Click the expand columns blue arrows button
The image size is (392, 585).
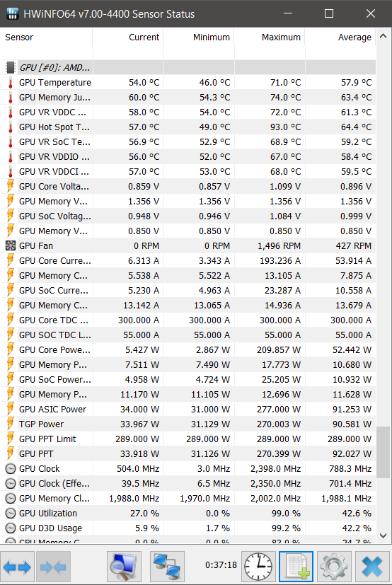coord(17,567)
